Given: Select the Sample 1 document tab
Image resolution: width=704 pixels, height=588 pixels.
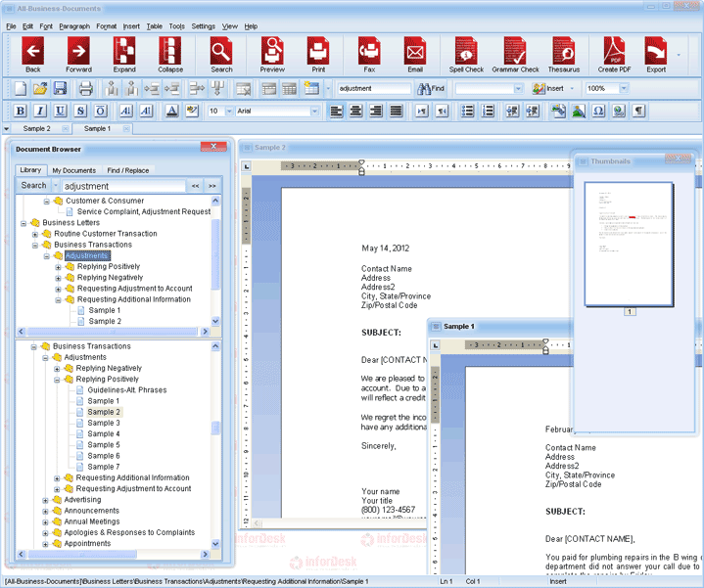Looking at the screenshot, I should pyautogui.click(x=98, y=129).
